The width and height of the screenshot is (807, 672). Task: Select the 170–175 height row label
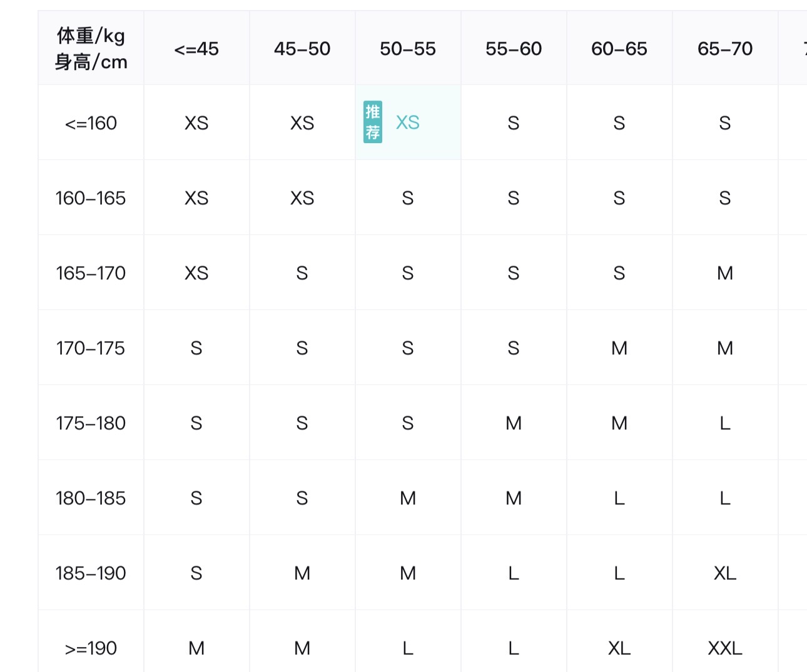91,348
